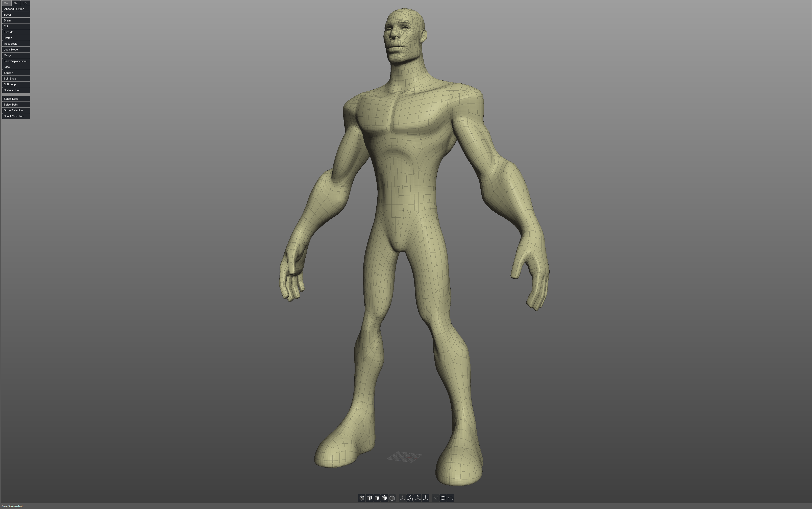Activate the scale manipulator icon
This screenshot has width=812, height=509.
coord(418,498)
